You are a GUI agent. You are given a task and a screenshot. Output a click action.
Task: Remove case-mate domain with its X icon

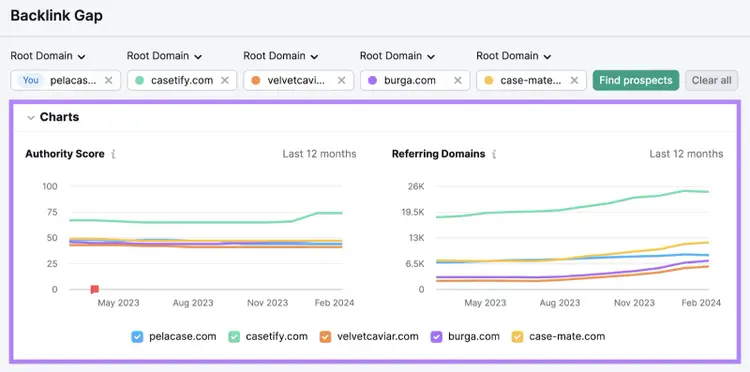[574, 80]
